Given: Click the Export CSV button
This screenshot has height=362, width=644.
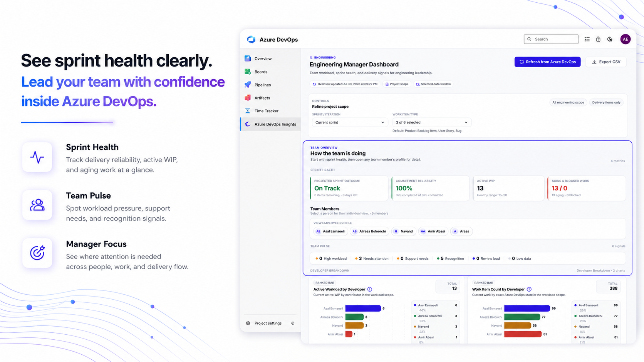Looking at the screenshot, I should click(x=606, y=62).
